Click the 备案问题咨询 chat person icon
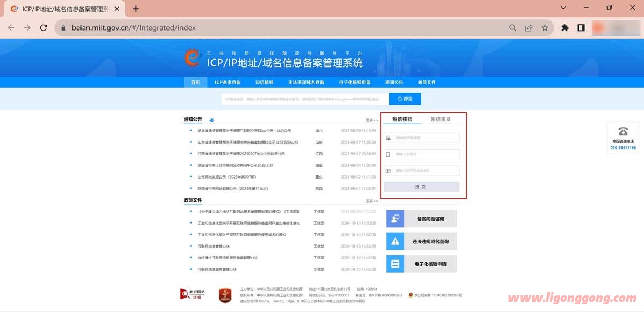644x312 pixels. point(396,219)
